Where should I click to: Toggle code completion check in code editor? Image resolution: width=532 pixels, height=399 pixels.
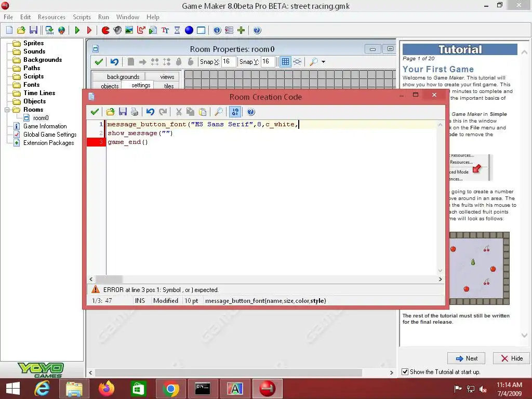(x=235, y=112)
